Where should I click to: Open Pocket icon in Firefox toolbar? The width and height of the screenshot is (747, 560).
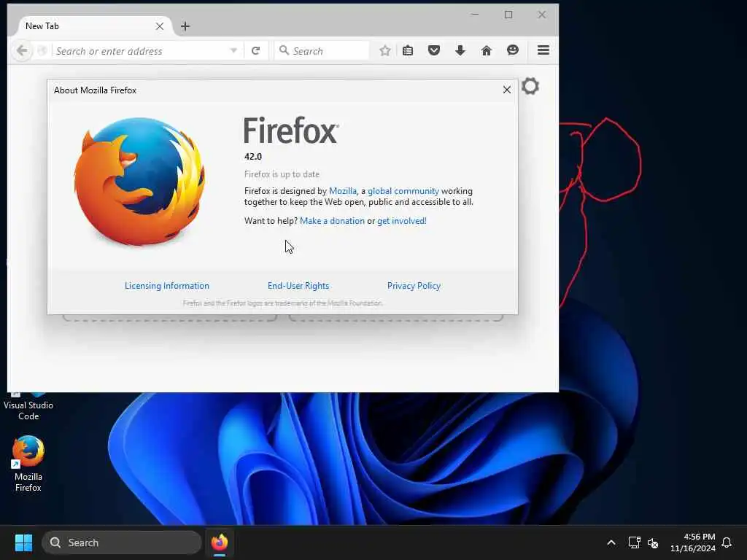tap(434, 50)
